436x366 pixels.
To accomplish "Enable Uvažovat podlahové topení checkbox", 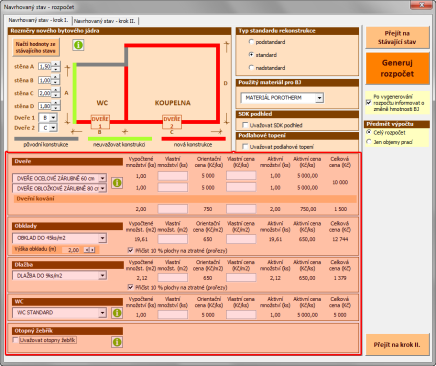I will [x=245, y=147].
